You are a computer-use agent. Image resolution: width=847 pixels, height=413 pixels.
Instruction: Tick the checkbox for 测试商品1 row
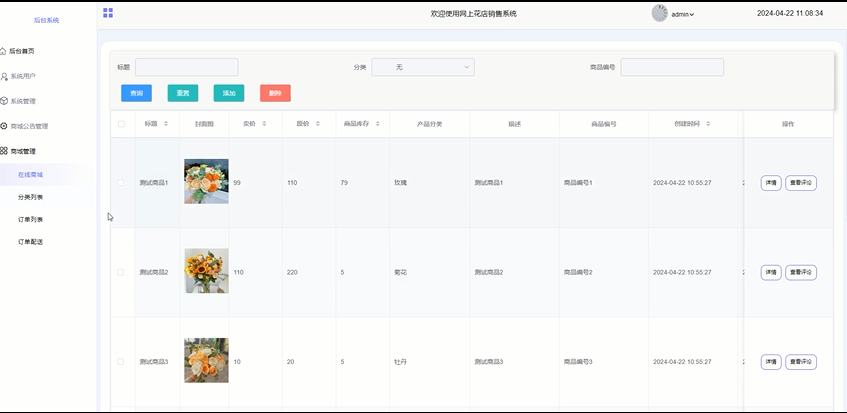click(120, 182)
